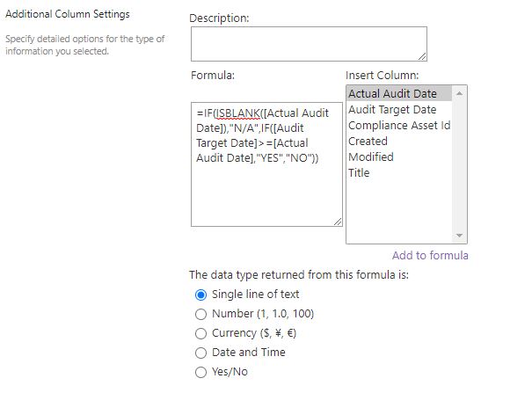Select the Currency return type option
This screenshot has height=393, width=532.
pos(200,334)
